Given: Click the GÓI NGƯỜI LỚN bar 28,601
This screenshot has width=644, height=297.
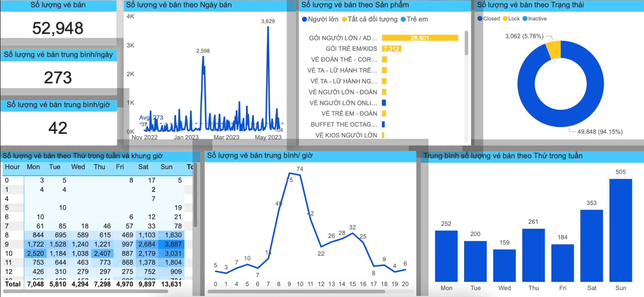Looking at the screenshot, I should (420, 38).
